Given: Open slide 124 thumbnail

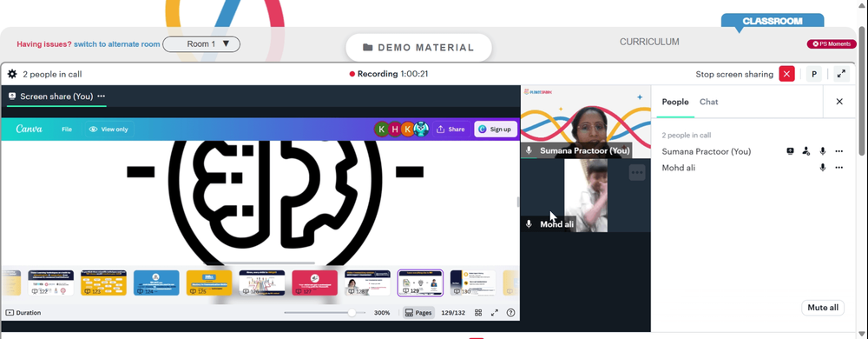Looking at the screenshot, I should coord(156,282).
